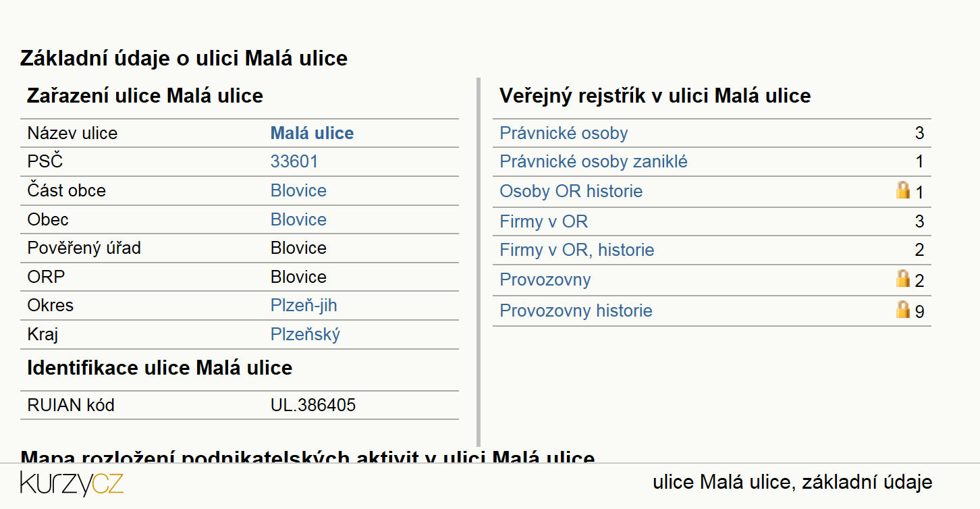Open Blovice link in Obec row
Viewport: 980px width, 509px height.
click(298, 219)
